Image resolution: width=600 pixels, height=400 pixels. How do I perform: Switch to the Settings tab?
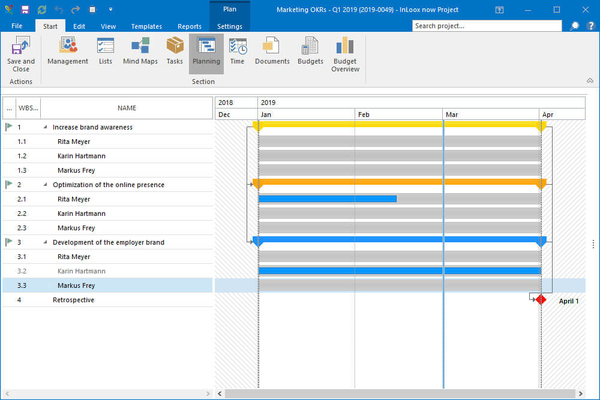tap(230, 26)
